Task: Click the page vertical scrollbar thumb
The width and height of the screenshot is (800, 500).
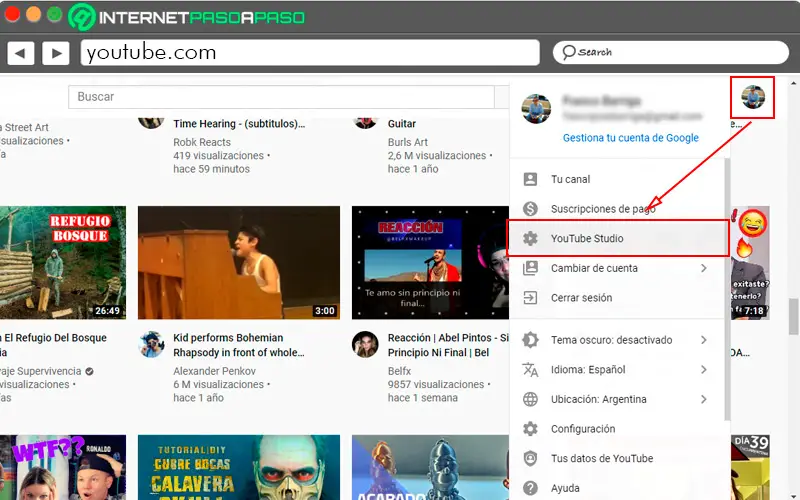Action: pos(793,316)
